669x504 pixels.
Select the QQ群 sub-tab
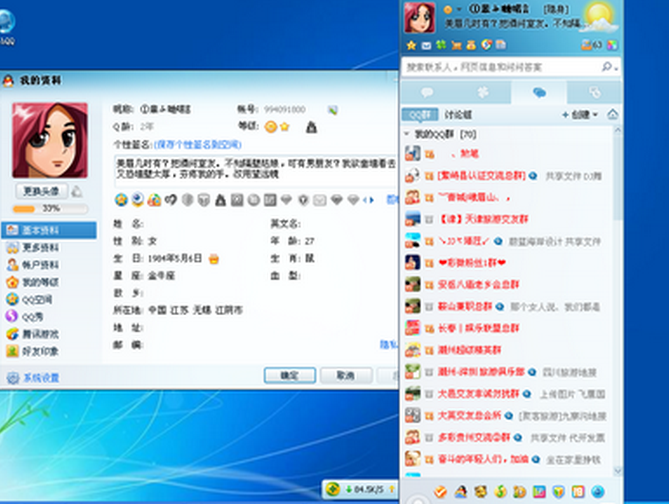pyautogui.click(x=420, y=114)
